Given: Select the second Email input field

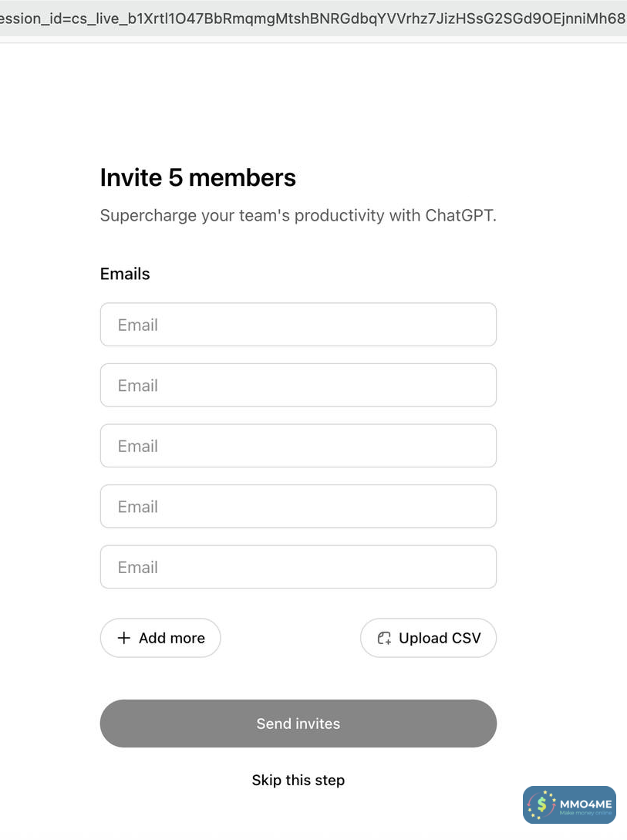Looking at the screenshot, I should pos(298,385).
